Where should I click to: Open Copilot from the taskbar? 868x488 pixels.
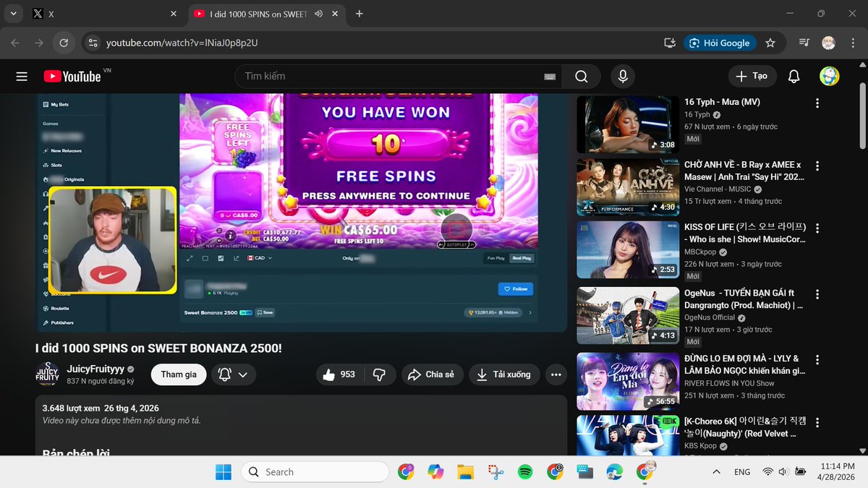pos(435,472)
